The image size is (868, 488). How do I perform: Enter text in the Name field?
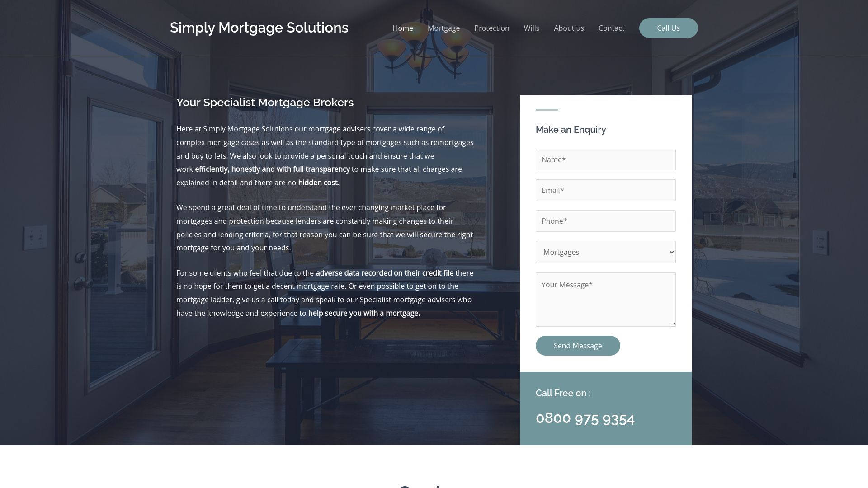click(x=605, y=159)
